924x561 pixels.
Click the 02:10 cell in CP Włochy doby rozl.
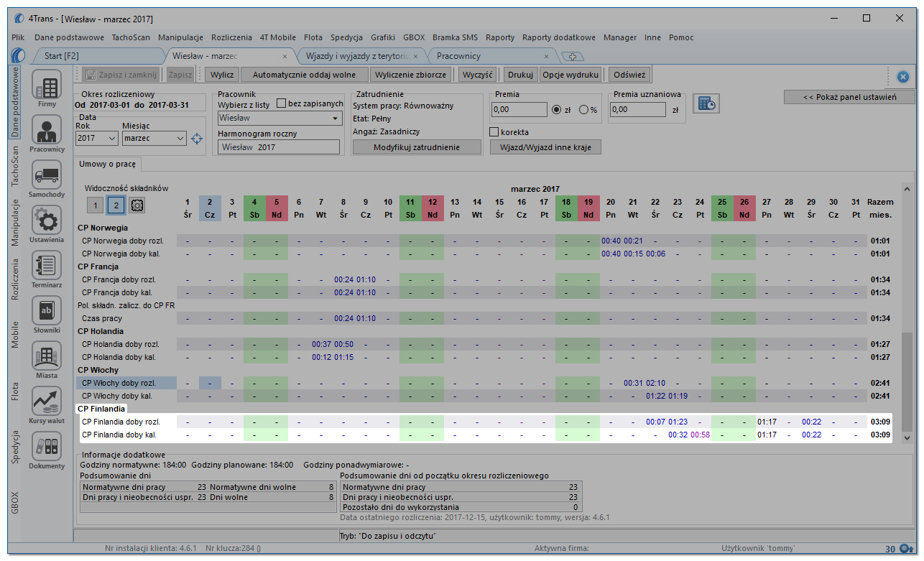655,383
